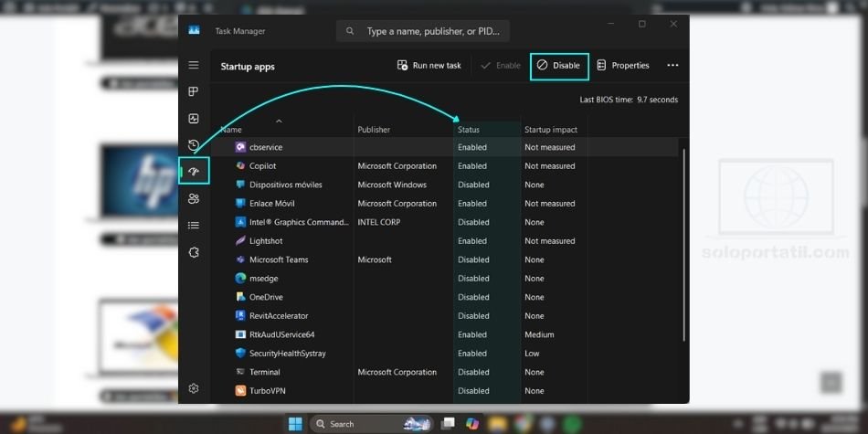Open the App history page icon
Screen dimensions: 868x434
coord(194,145)
